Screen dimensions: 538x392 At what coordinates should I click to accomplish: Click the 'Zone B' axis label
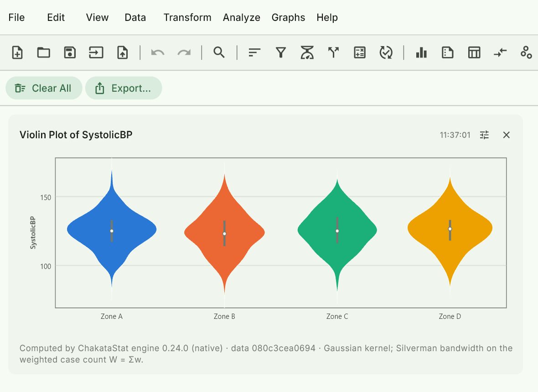(224, 316)
